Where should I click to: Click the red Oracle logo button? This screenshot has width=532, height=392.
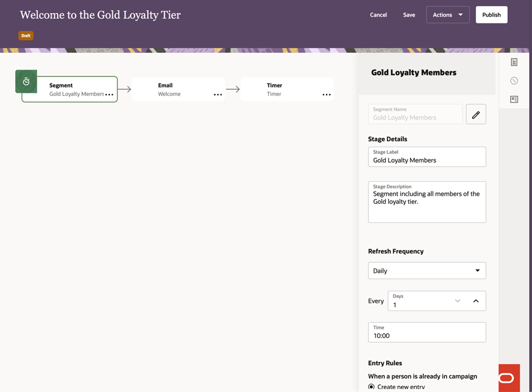click(509, 378)
